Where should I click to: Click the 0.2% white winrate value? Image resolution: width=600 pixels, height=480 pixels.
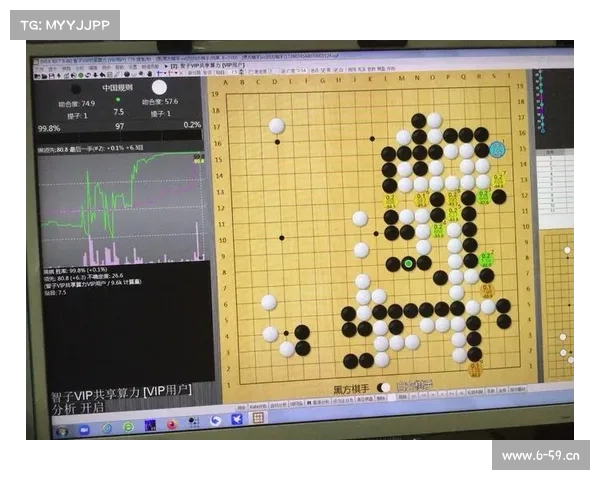192,125
